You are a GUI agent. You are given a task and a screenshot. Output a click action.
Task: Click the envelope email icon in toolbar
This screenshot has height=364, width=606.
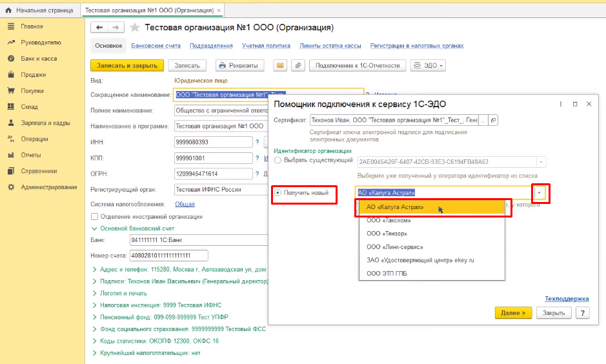(x=280, y=65)
